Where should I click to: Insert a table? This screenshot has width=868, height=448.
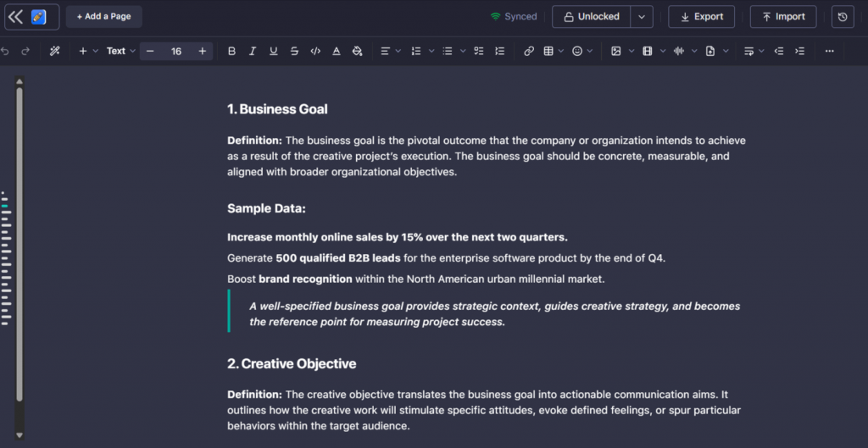[548, 51]
